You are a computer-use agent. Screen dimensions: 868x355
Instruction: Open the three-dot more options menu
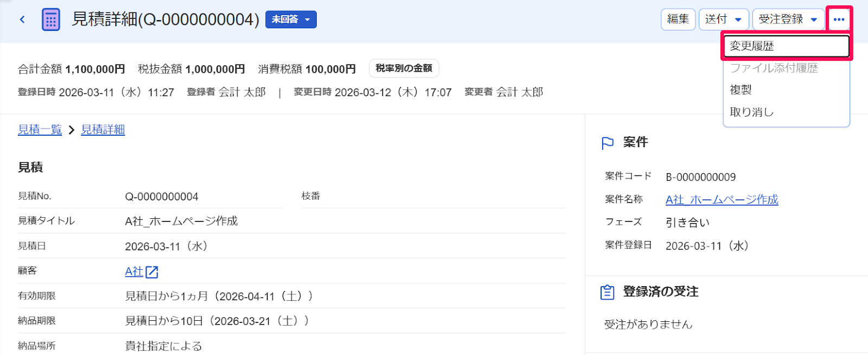tap(839, 20)
